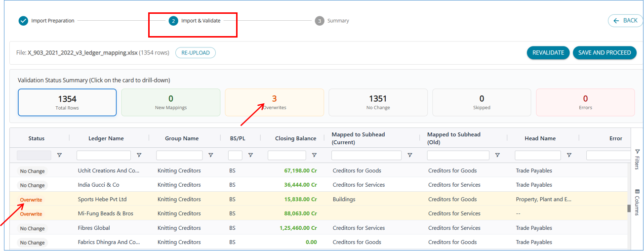Click the vertical scrollbar thumb of the table
644x251 pixels.
coord(629,208)
